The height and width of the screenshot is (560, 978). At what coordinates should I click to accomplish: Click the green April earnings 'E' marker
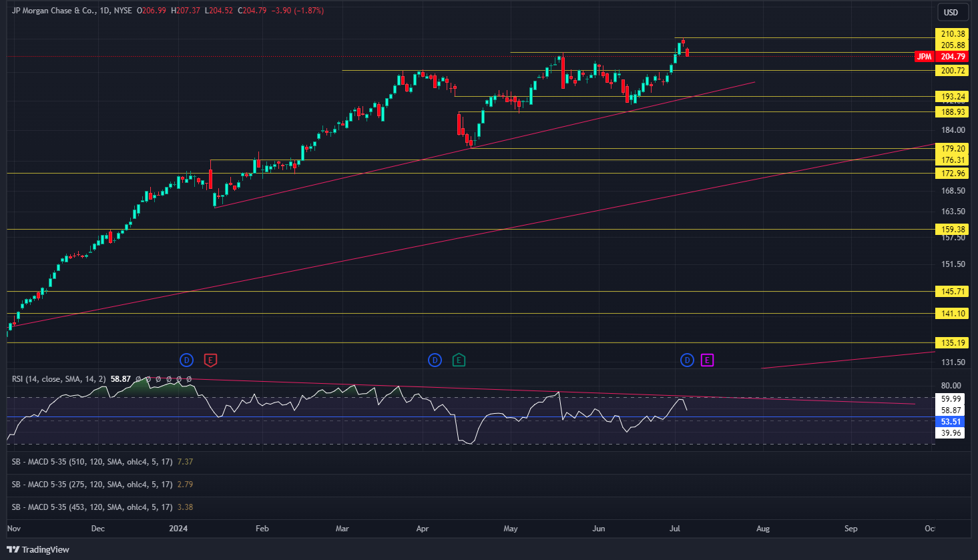coord(459,360)
